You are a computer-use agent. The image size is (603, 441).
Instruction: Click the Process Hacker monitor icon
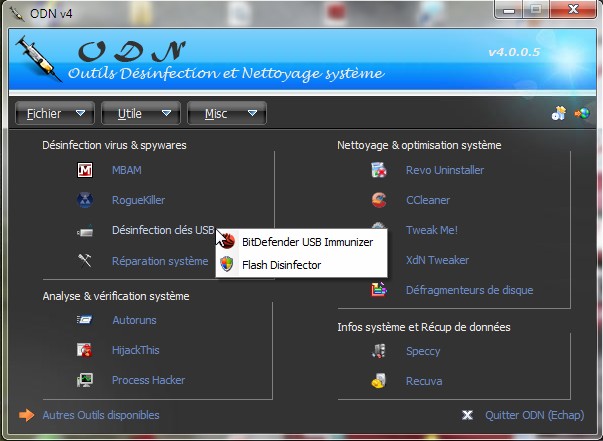coord(85,380)
